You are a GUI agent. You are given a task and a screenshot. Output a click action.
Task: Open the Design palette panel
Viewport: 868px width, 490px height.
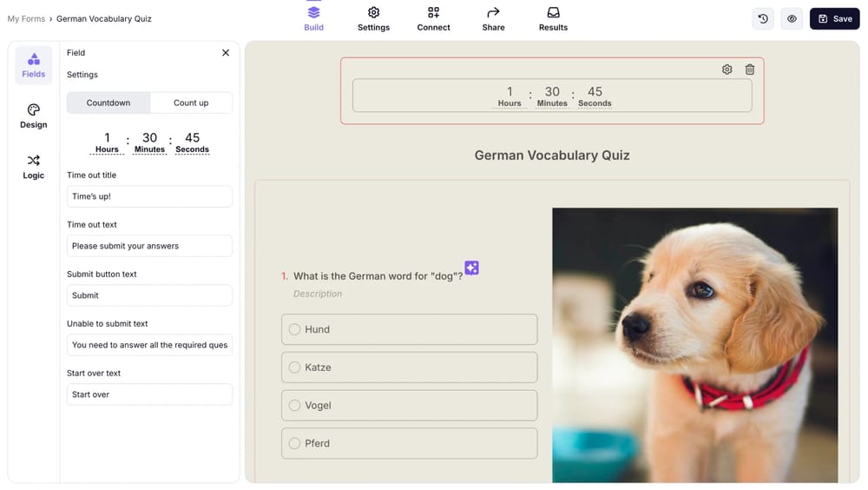point(33,116)
